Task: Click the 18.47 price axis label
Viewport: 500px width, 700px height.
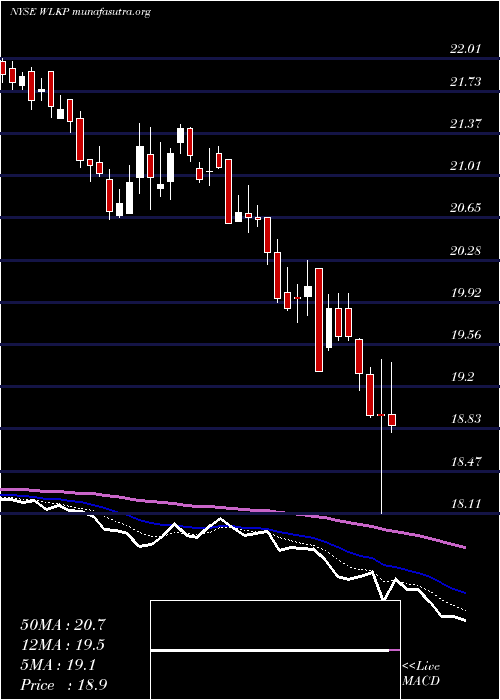Action: [466, 462]
